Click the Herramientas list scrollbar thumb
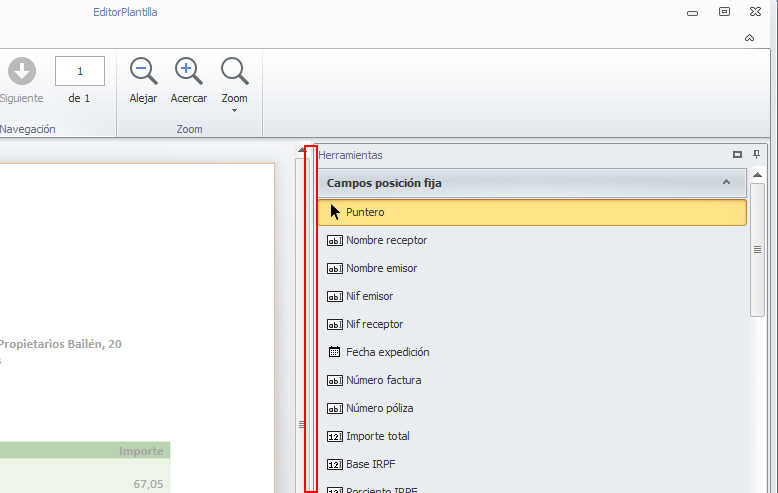Viewport: 778px width, 493px height. [x=757, y=249]
